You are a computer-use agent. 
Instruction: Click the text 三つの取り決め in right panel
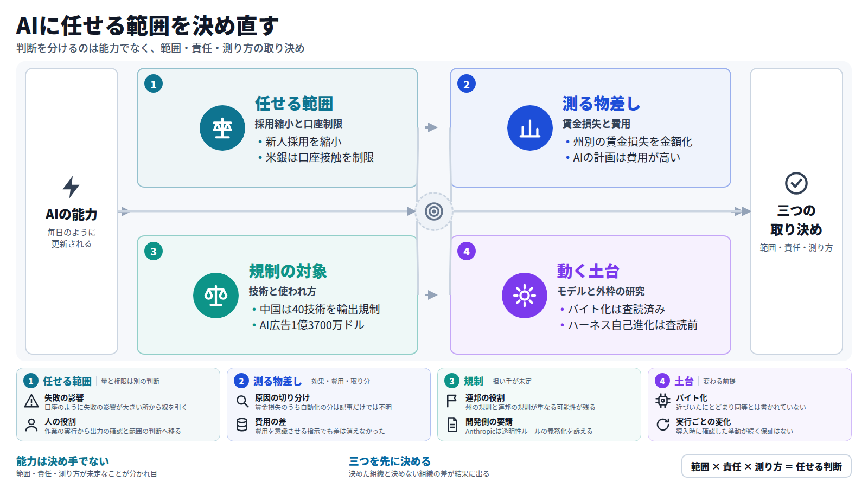[796, 220]
